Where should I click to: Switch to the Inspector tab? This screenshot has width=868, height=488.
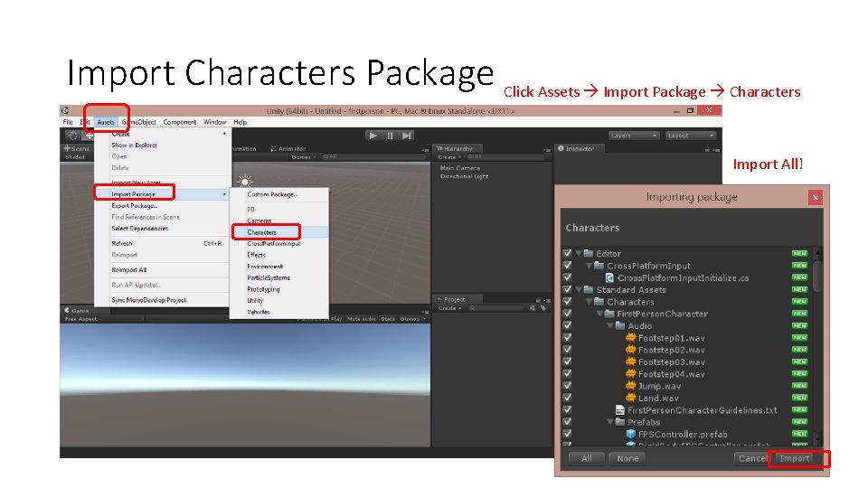(x=577, y=149)
